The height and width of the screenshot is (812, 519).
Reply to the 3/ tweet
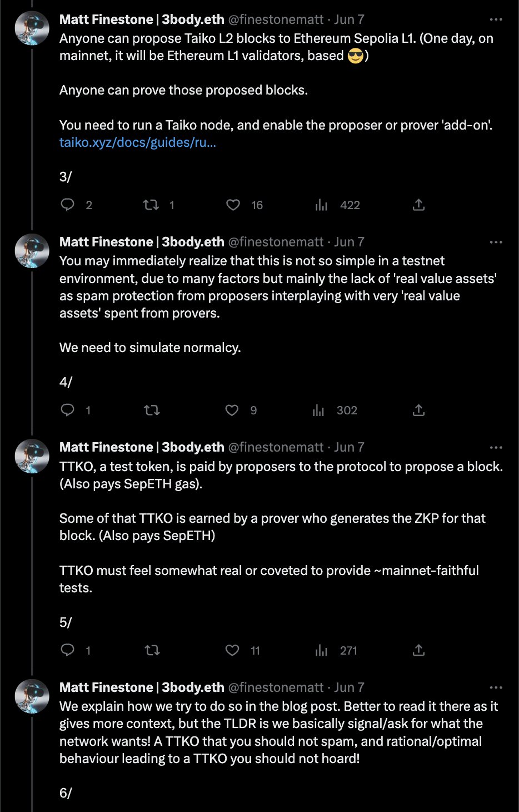(x=67, y=205)
